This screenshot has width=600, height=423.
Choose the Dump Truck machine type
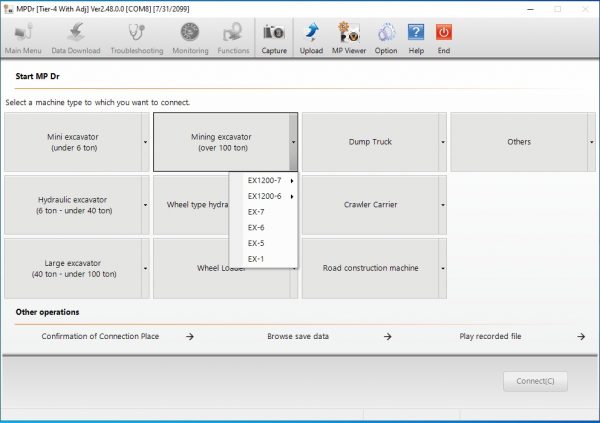click(370, 142)
